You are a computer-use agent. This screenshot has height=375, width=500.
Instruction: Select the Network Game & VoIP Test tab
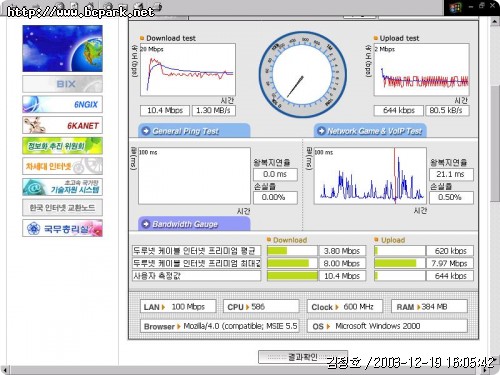(x=370, y=131)
